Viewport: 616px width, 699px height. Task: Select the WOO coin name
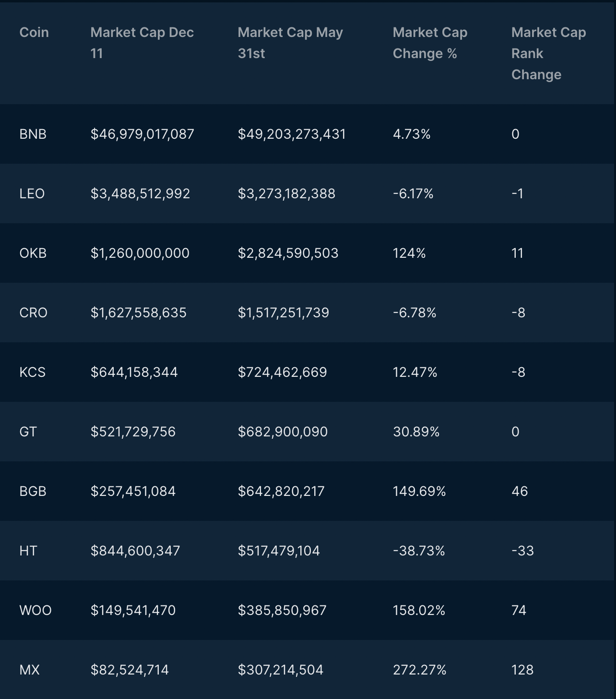click(36, 610)
